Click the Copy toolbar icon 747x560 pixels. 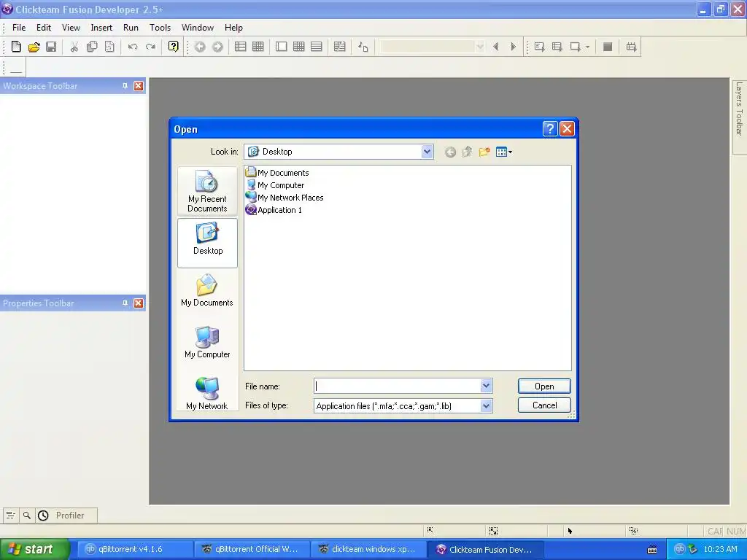tap(92, 47)
